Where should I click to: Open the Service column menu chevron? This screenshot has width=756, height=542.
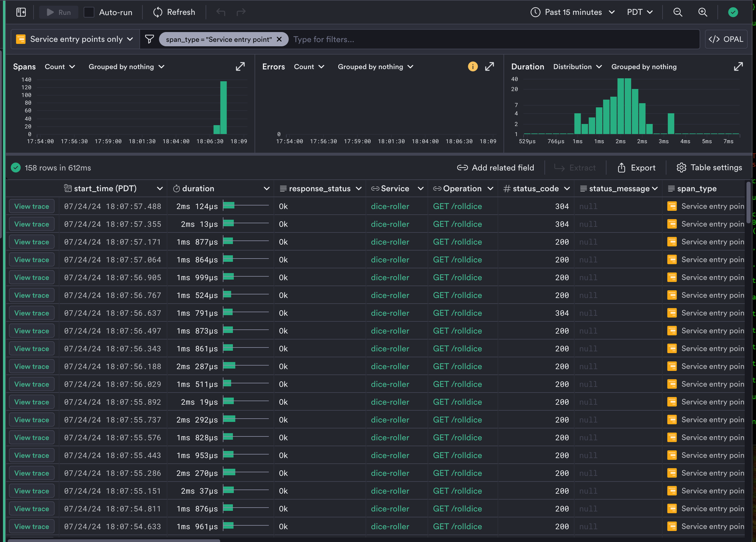(420, 188)
